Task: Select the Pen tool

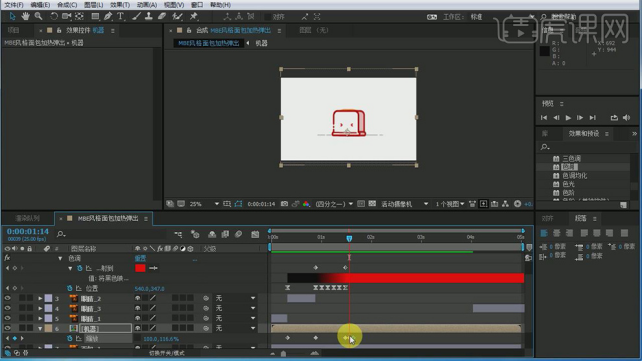Action: 108,16
